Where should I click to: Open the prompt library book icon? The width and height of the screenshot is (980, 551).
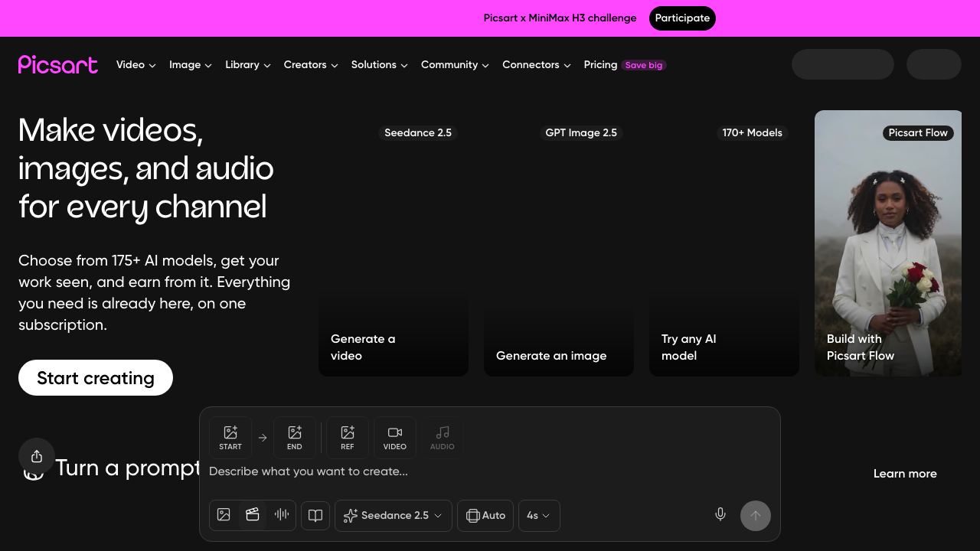pos(315,515)
